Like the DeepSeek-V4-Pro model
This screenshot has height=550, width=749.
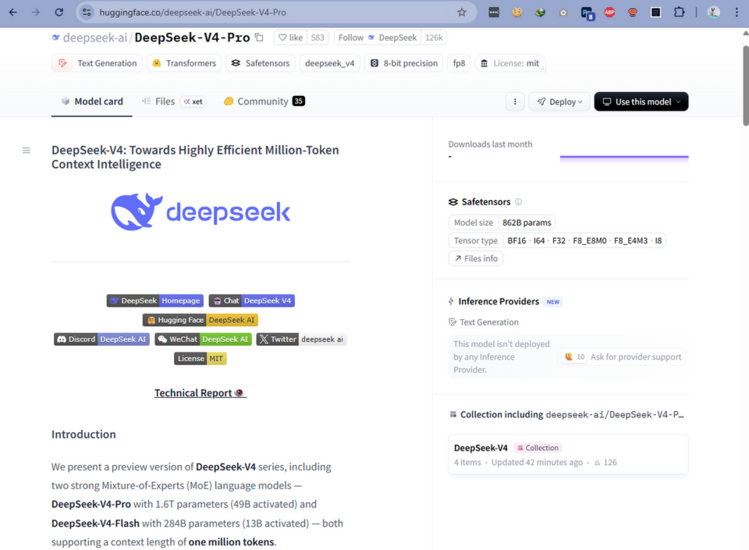[291, 38]
